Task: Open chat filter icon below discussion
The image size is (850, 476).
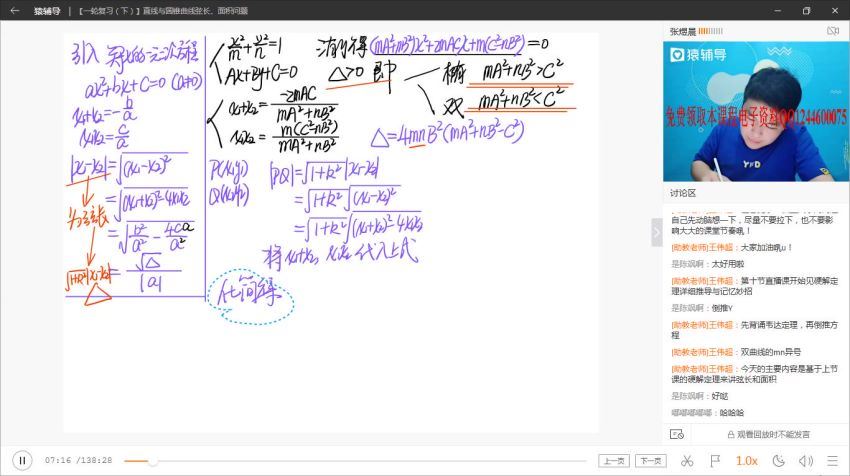Action: [x=677, y=434]
